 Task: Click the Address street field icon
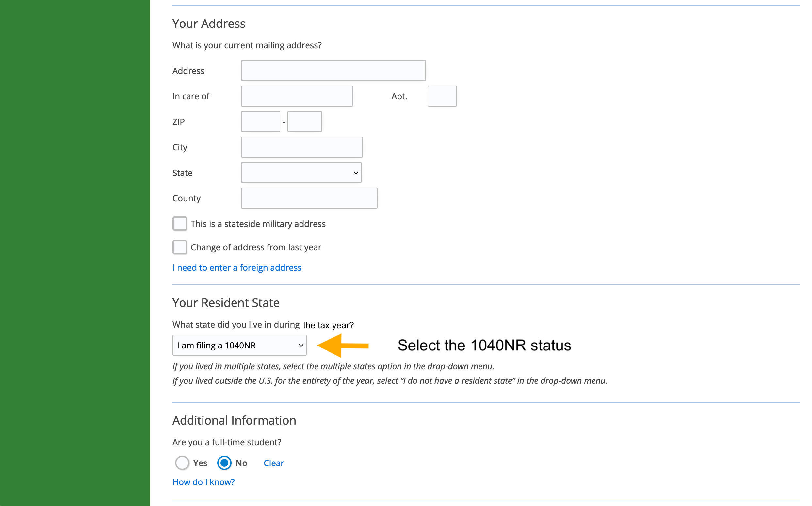coord(333,71)
